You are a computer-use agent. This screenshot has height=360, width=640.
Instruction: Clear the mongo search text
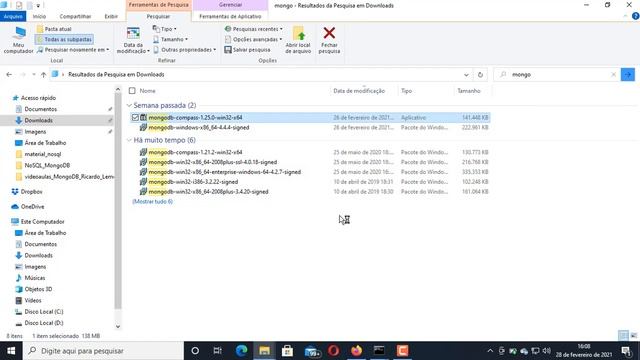tap(613, 75)
